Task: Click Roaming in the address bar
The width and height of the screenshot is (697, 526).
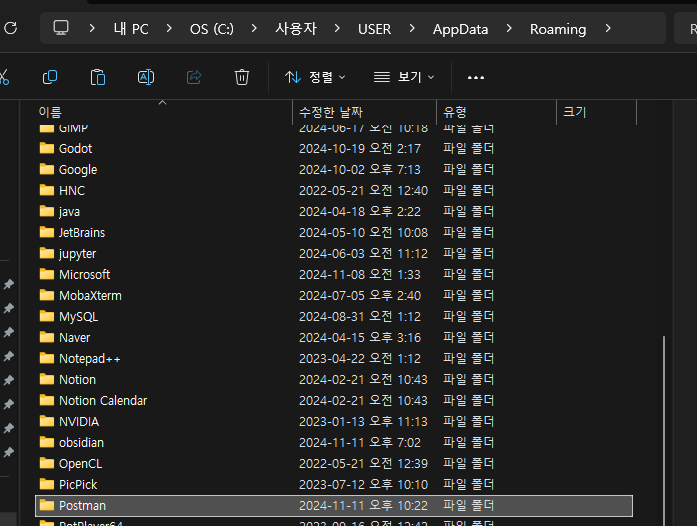Action: [x=558, y=29]
